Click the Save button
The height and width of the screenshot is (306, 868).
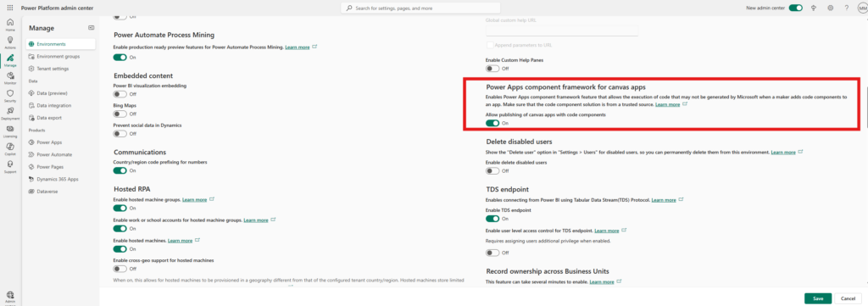pyautogui.click(x=818, y=298)
